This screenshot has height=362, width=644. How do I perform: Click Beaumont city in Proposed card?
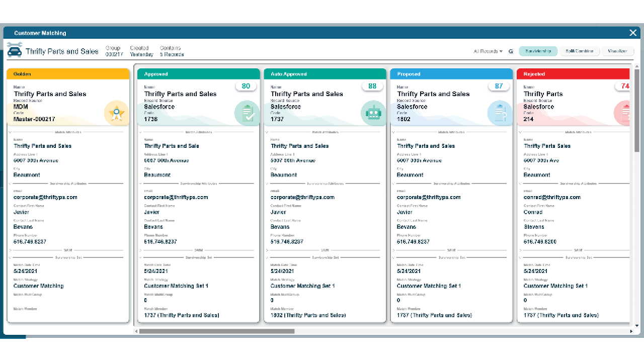pos(410,175)
